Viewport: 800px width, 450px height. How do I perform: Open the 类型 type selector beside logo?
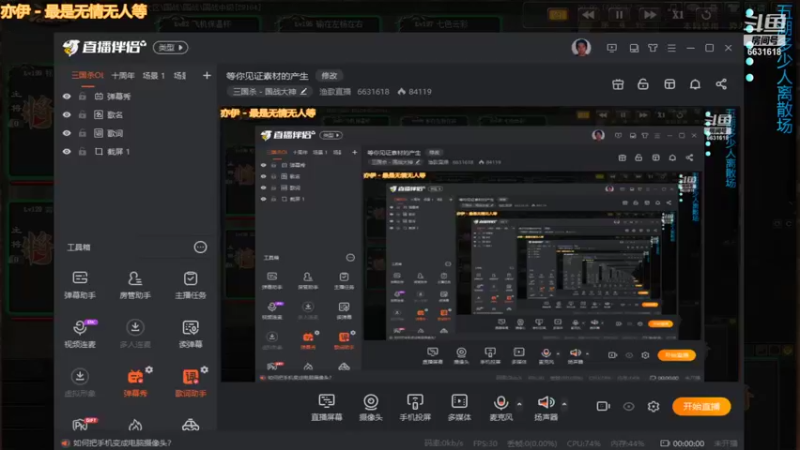pyautogui.click(x=170, y=47)
